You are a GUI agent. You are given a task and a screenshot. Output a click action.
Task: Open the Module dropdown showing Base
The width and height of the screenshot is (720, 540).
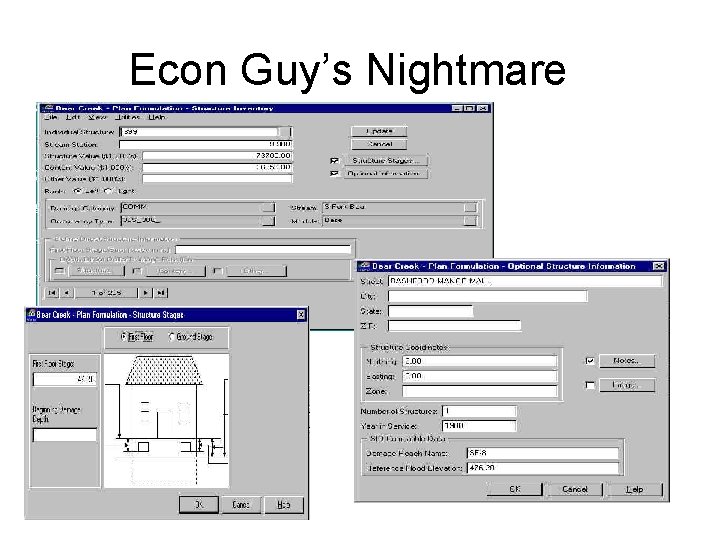470,221
